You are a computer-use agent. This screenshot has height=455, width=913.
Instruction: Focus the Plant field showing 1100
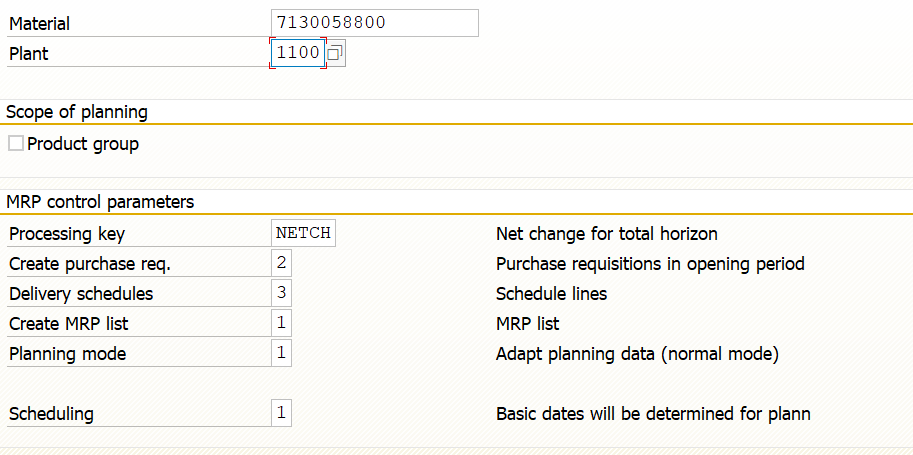(x=298, y=54)
